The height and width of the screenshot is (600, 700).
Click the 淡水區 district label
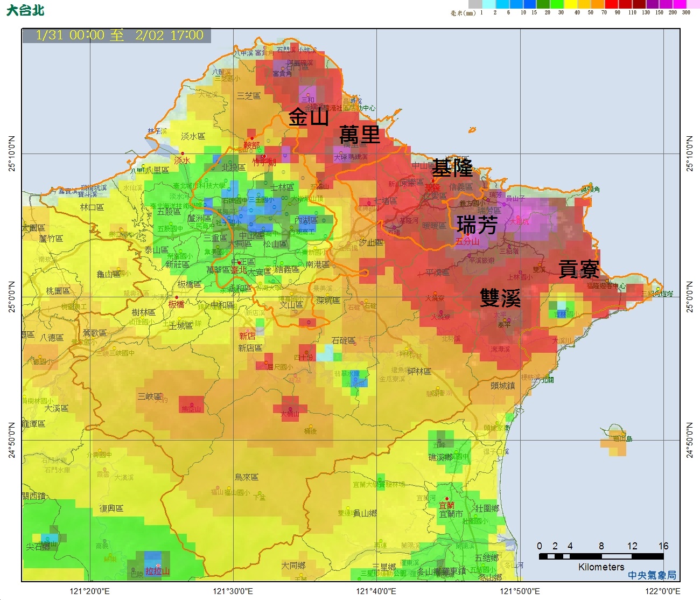point(193,136)
